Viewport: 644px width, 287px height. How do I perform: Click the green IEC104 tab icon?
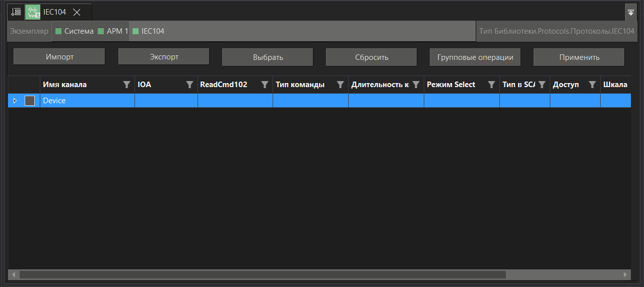(x=33, y=12)
